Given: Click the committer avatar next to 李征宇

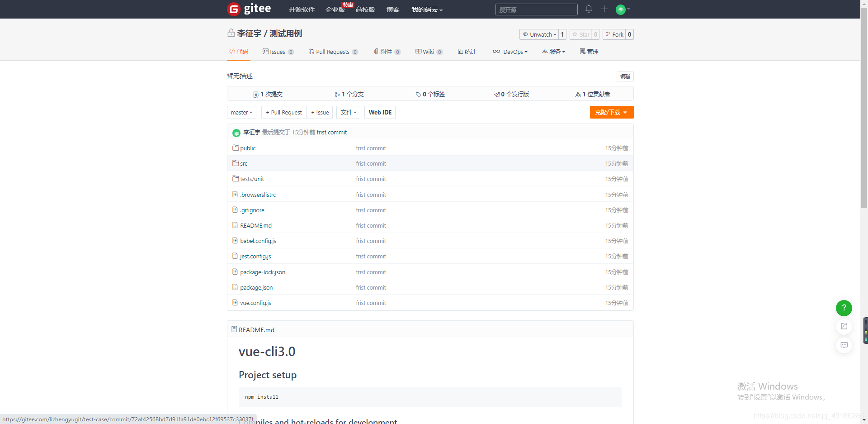Looking at the screenshot, I should point(236,133).
